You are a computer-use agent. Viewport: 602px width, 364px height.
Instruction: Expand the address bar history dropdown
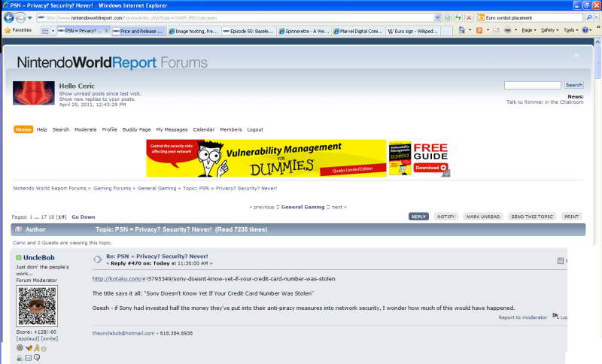(437, 17)
